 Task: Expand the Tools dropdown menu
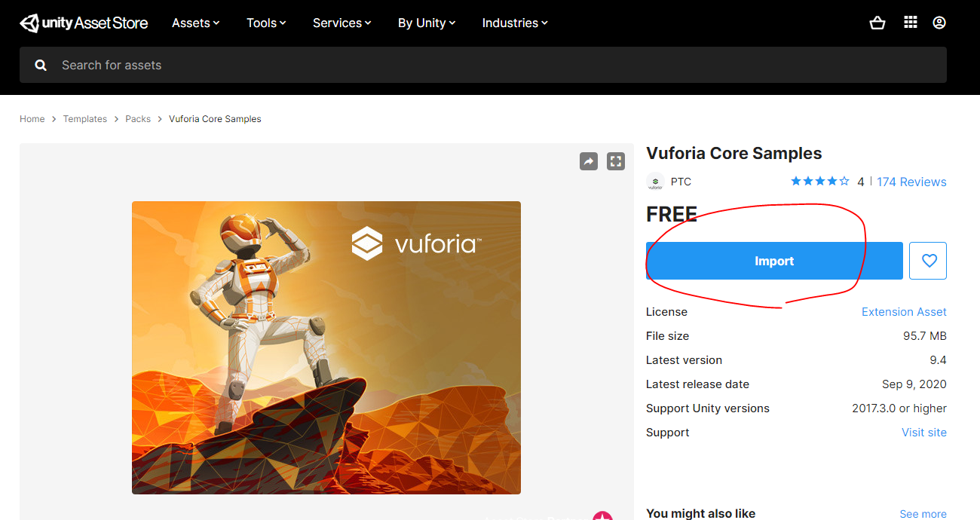point(266,23)
